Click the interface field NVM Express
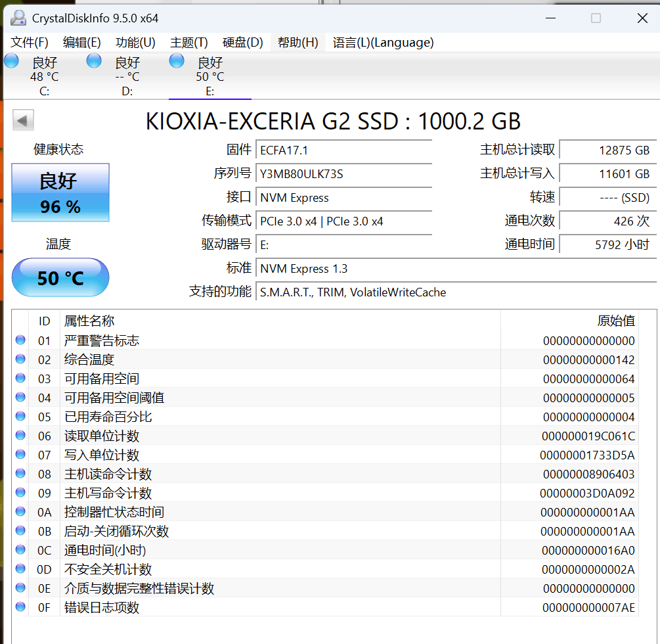Viewport: 660px width, 644px height. pyautogui.click(x=344, y=198)
